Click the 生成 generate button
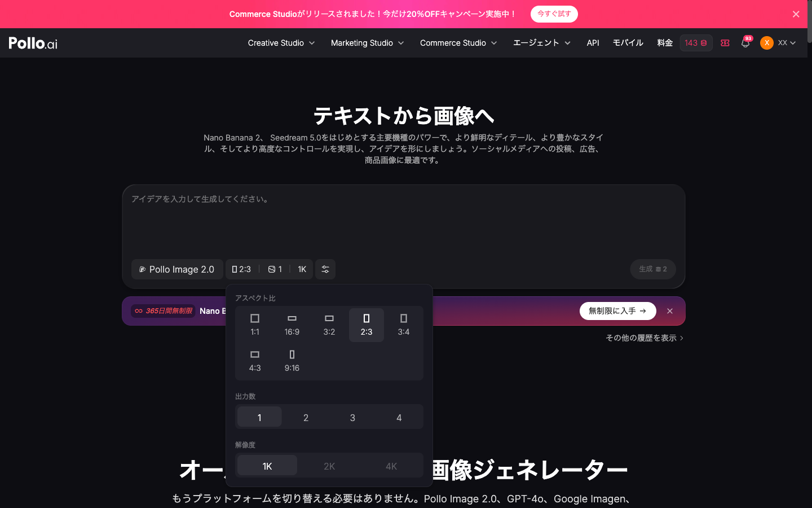The image size is (812, 508). pyautogui.click(x=653, y=269)
